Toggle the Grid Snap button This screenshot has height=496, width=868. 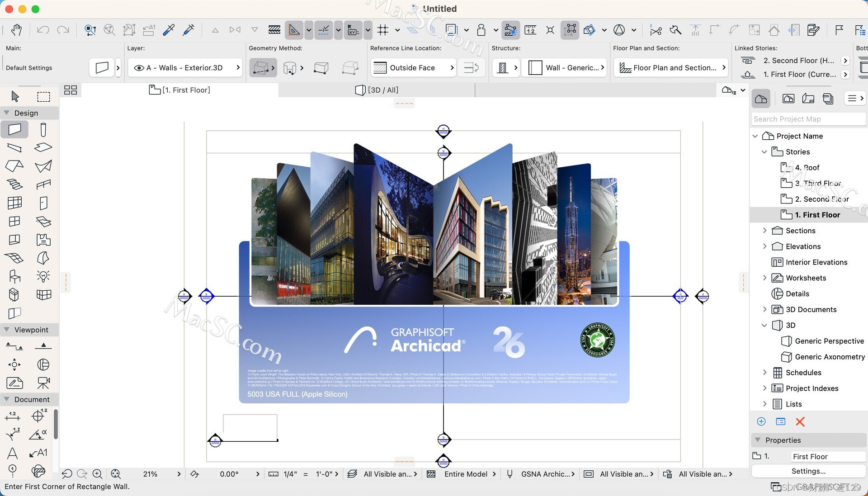(383, 30)
